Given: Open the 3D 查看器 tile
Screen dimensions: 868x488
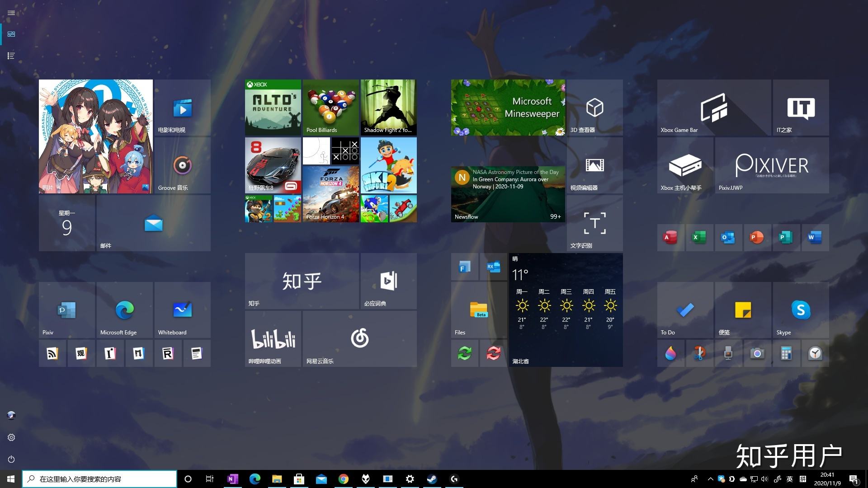Looking at the screenshot, I should [594, 108].
